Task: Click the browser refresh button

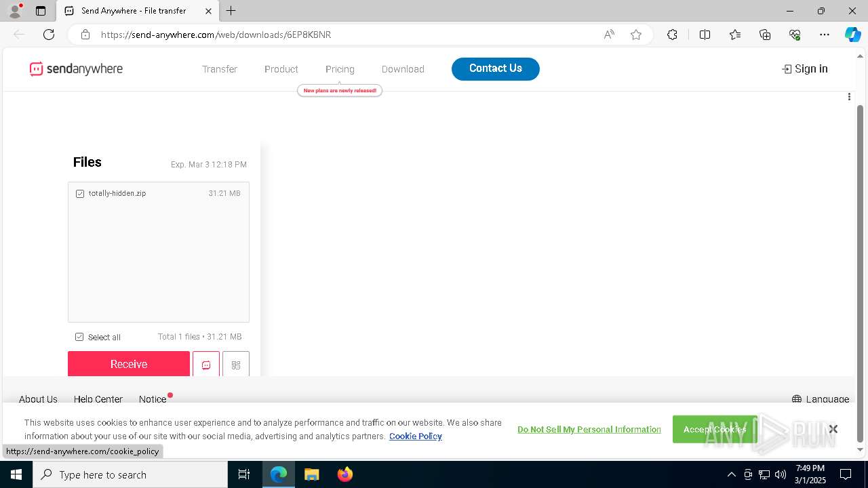Action: click(49, 35)
